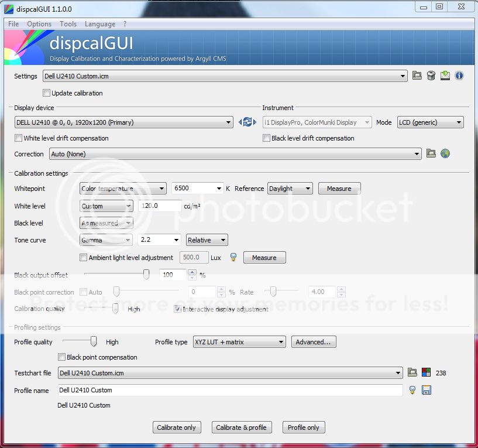Enable Black point compensation checkbox
Screen dimensions: 478x448
click(61, 357)
